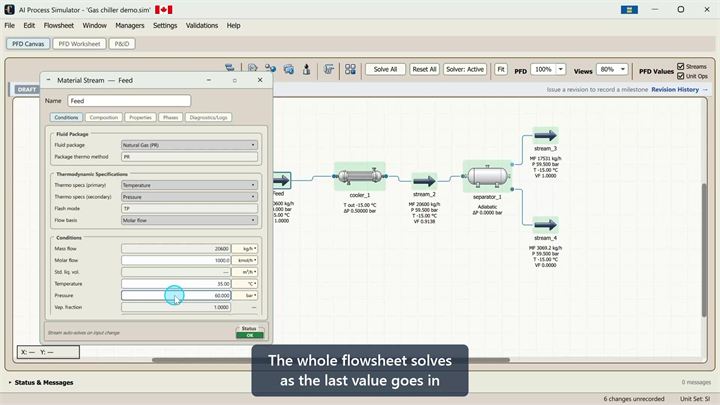Select the Feed stream arrow on the canvas
This screenshot has width=720, height=405.
(x=282, y=180)
